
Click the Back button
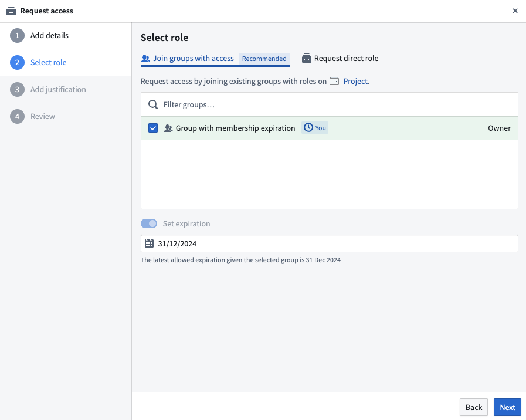coord(474,407)
